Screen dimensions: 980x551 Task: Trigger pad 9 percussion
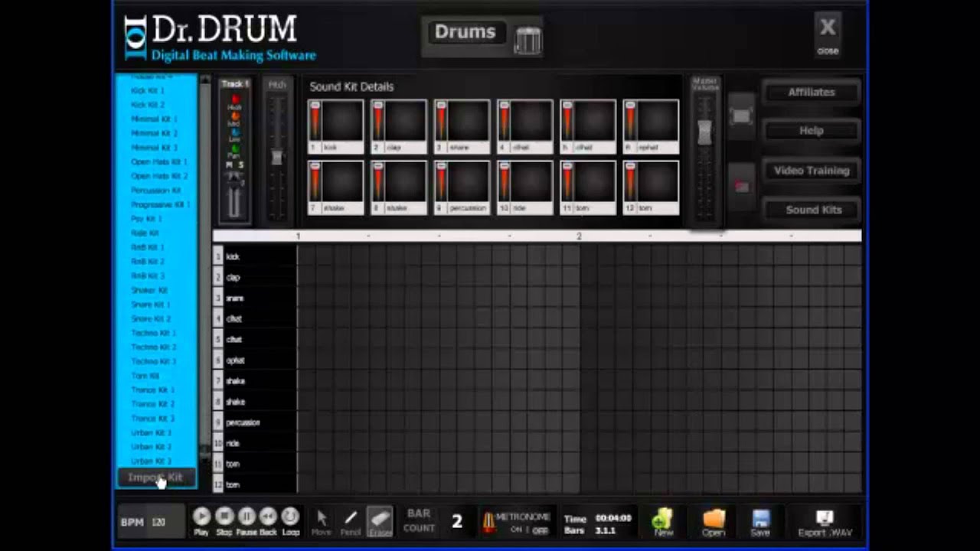468,182
